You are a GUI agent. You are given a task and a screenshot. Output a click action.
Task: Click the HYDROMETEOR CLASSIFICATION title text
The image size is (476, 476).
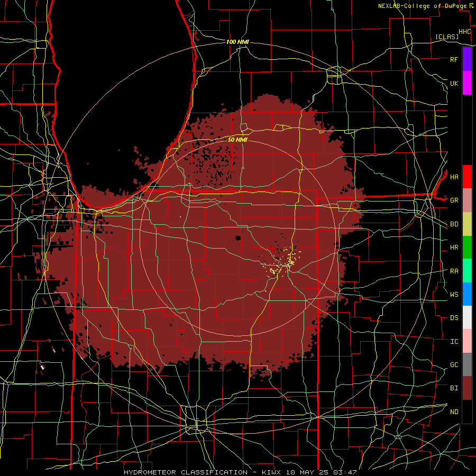tap(186, 472)
